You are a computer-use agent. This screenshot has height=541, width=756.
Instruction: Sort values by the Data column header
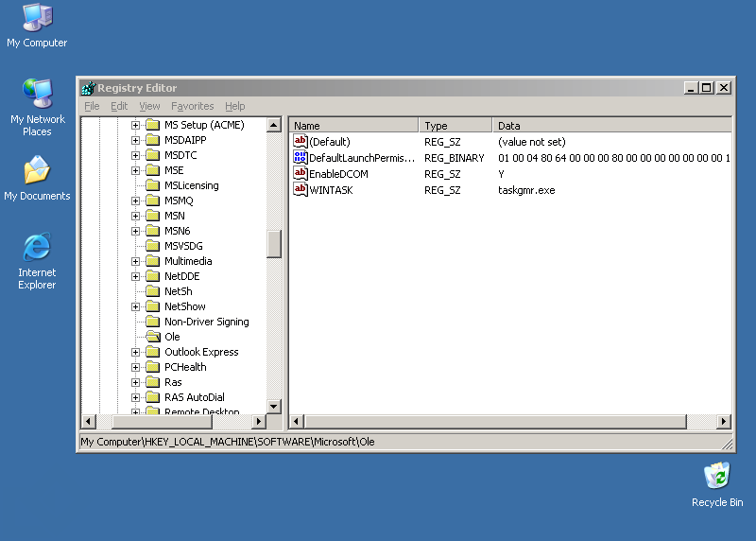point(611,126)
